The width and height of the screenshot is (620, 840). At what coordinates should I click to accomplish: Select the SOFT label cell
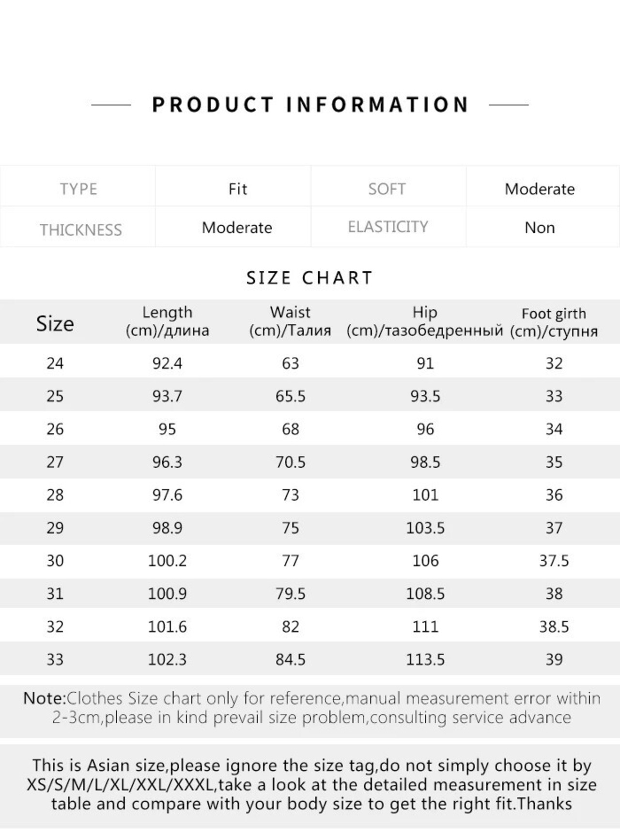click(x=387, y=189)
